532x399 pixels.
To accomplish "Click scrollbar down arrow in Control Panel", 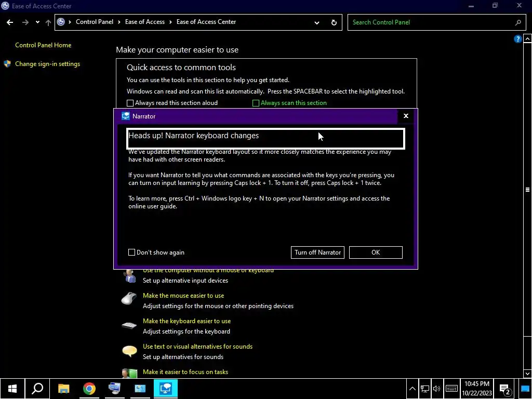I will (527, 374).
